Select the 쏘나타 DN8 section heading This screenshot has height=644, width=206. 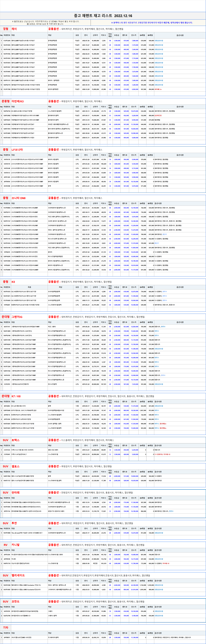coord(18,198)
